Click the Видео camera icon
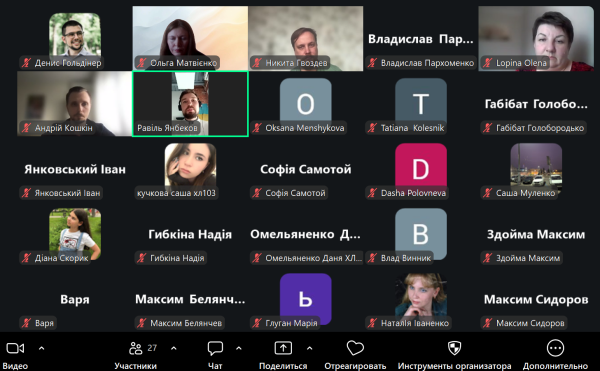This screenshot has height=371, width=600. (15, 348)
